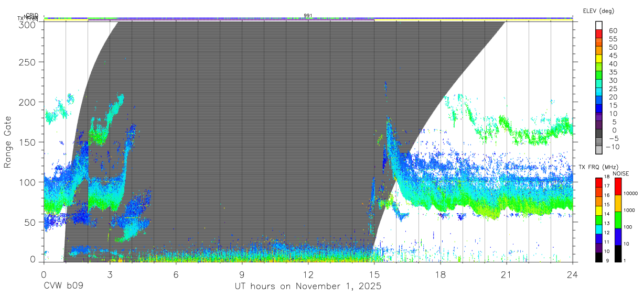Screen dimensions: 644x297
Task: Click the black bottom segment of TX FRQ bar
Action: (599, 256)
